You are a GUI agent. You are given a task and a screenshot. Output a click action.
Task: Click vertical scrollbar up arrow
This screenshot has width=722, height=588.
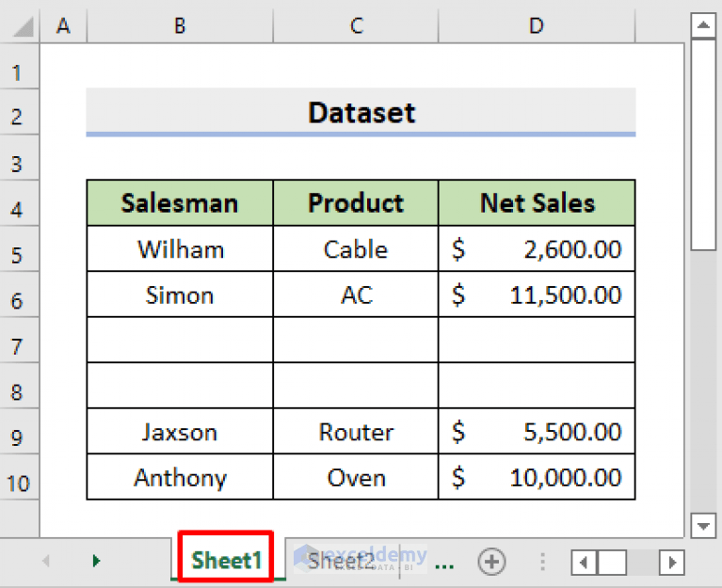[703, 24]
